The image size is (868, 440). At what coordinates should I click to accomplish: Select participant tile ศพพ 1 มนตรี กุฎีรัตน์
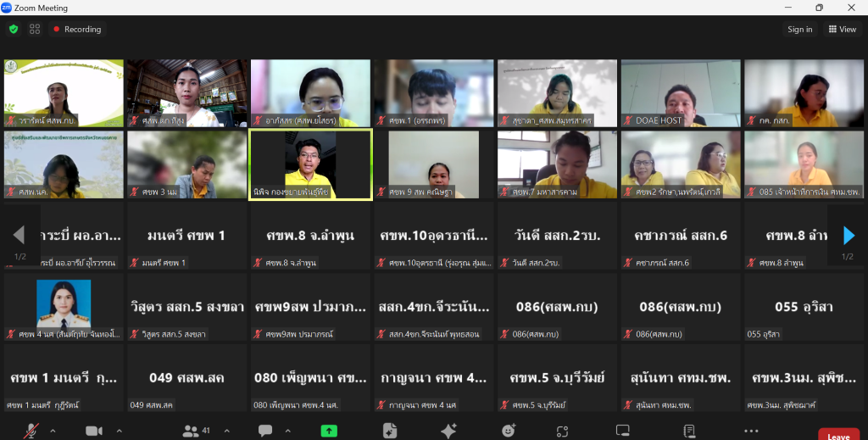click(x=64, y=378)
